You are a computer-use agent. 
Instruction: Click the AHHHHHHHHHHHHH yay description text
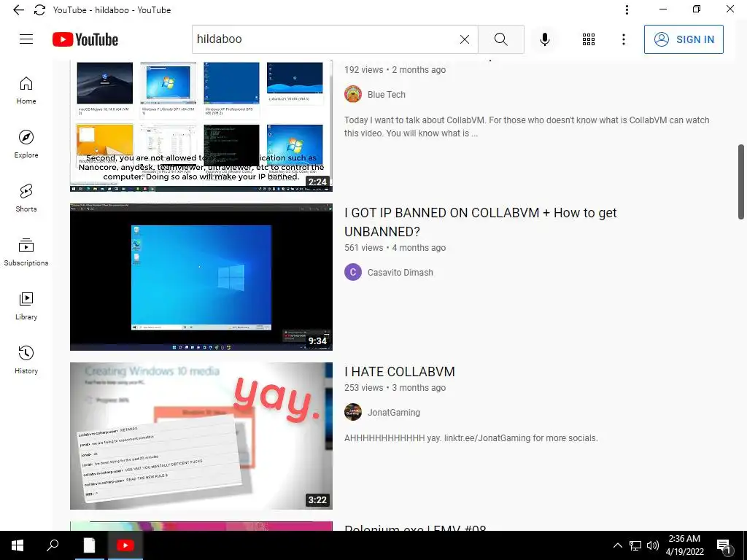[x=471, y=438]
